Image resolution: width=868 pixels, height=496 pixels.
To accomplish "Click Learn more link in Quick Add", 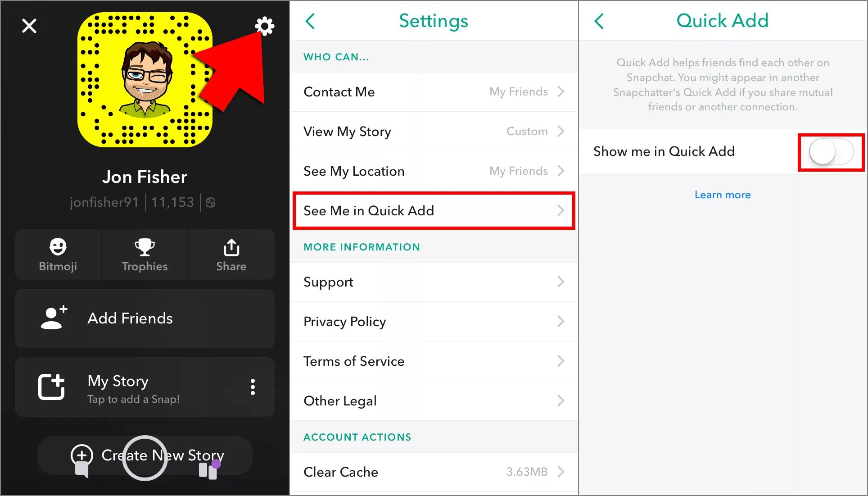I will (x=723, y=195).
